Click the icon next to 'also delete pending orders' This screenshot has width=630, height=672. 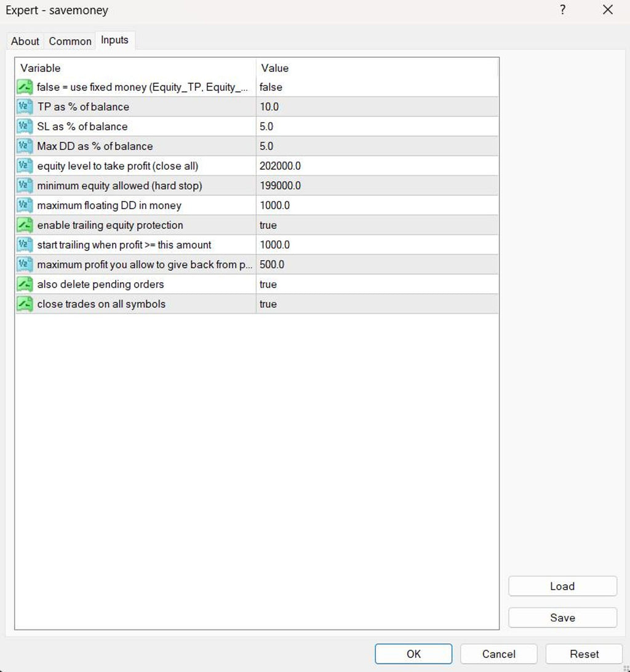point(25,284)
